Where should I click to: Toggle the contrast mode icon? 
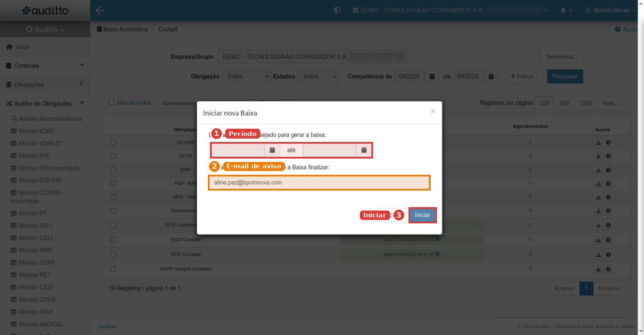(x=337, y=10)
